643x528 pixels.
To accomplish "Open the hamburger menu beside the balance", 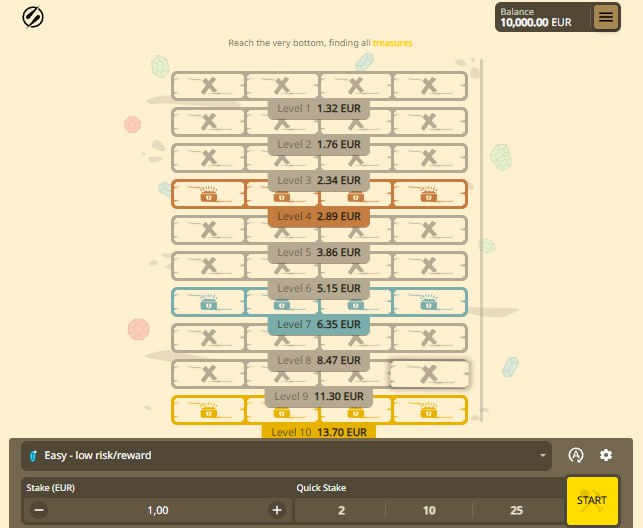I will [605, 16].
